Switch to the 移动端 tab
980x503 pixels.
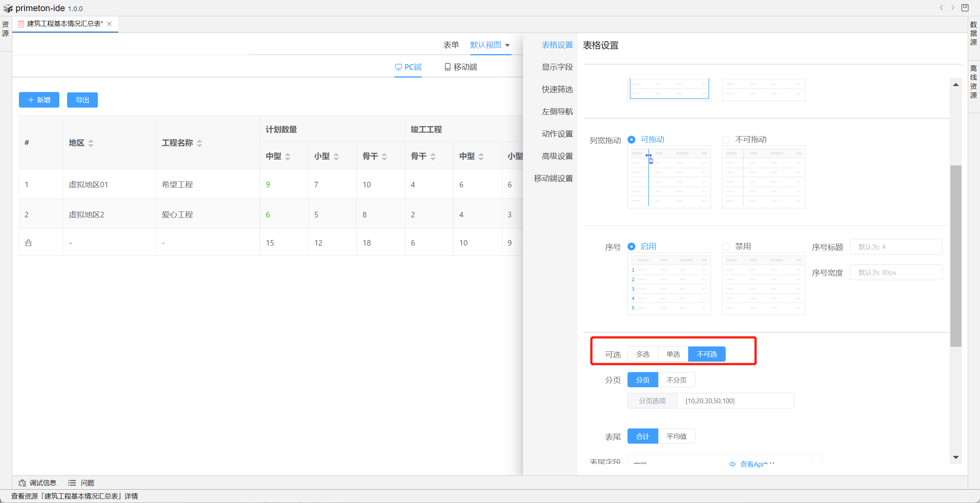pos(461,67)
